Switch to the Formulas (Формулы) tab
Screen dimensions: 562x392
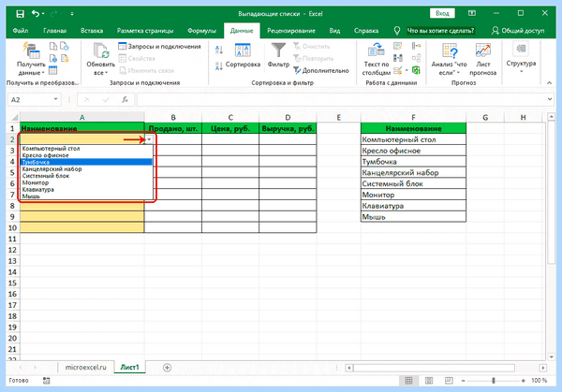click(x=201, y=31)
